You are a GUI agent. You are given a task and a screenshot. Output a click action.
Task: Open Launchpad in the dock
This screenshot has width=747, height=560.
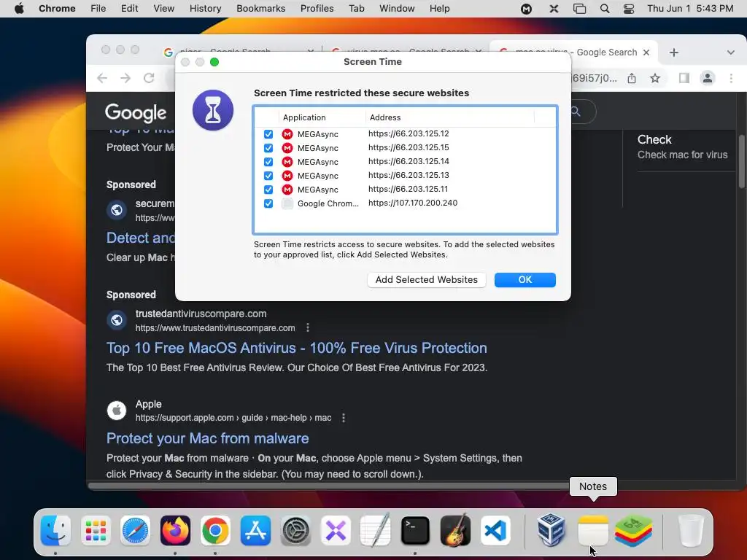(x=96, y=531)
